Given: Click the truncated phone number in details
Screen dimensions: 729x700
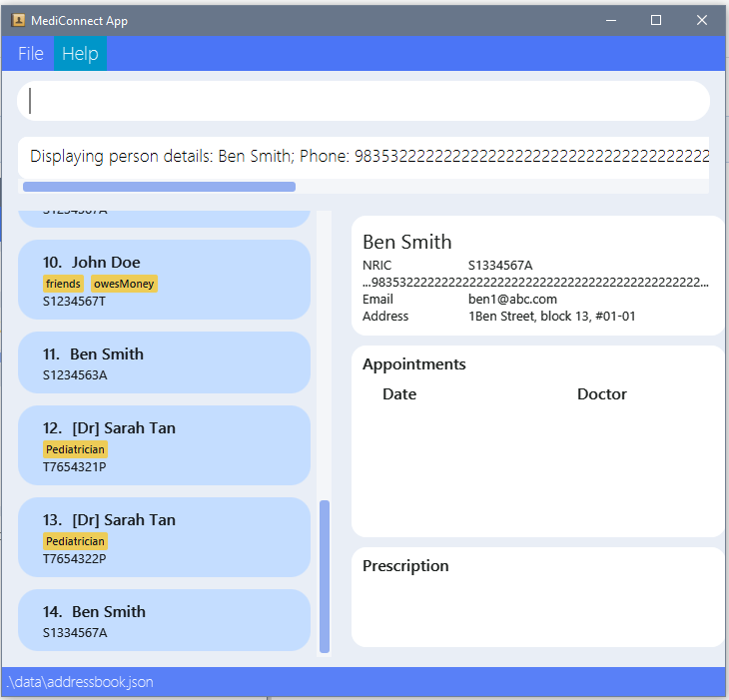Looking at the screenshot, I should click(x=535, y=283).
